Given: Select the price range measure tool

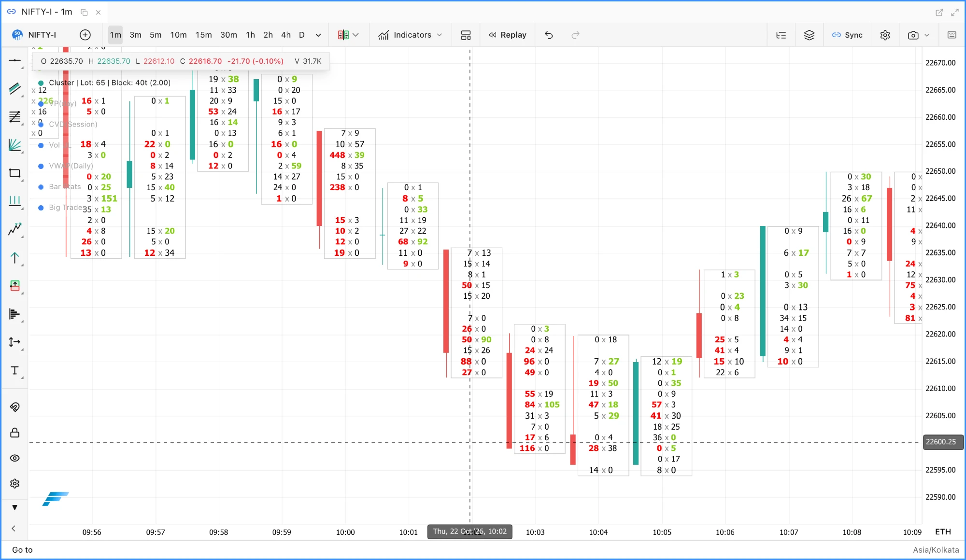Looking at the screenshot, I should coord(15,342).
